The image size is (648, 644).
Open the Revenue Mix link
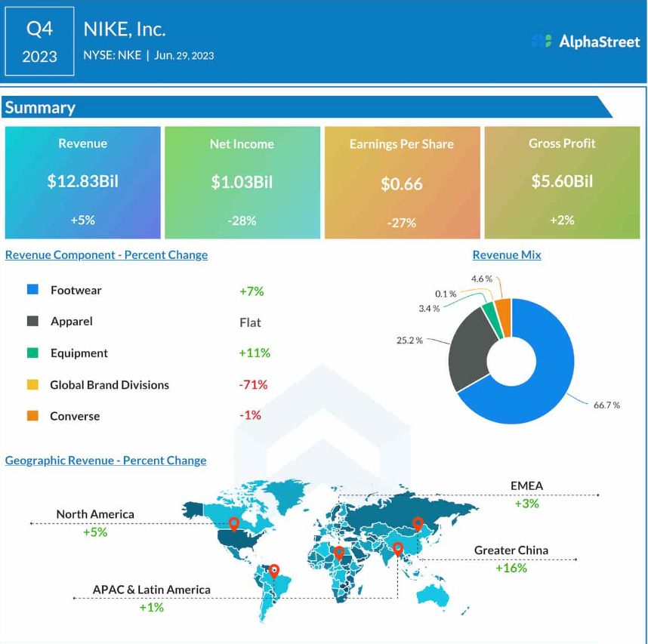[507, 255]
